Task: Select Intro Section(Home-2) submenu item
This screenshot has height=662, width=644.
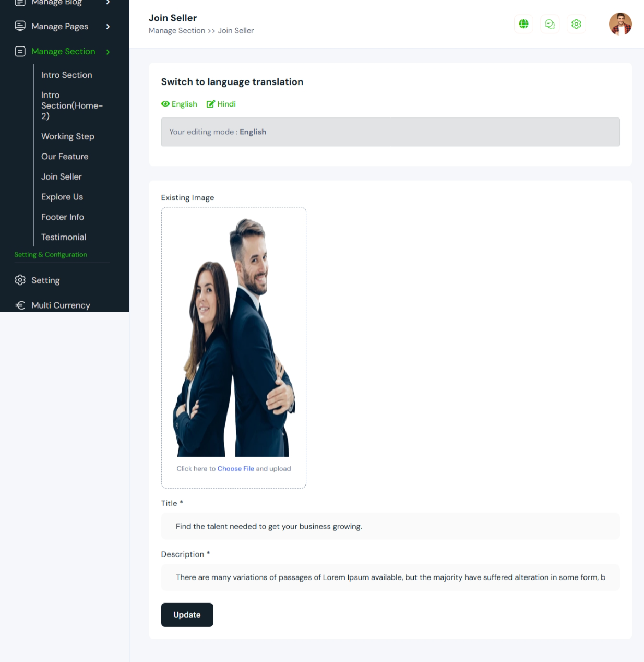Action: click(x=72, y=105)
